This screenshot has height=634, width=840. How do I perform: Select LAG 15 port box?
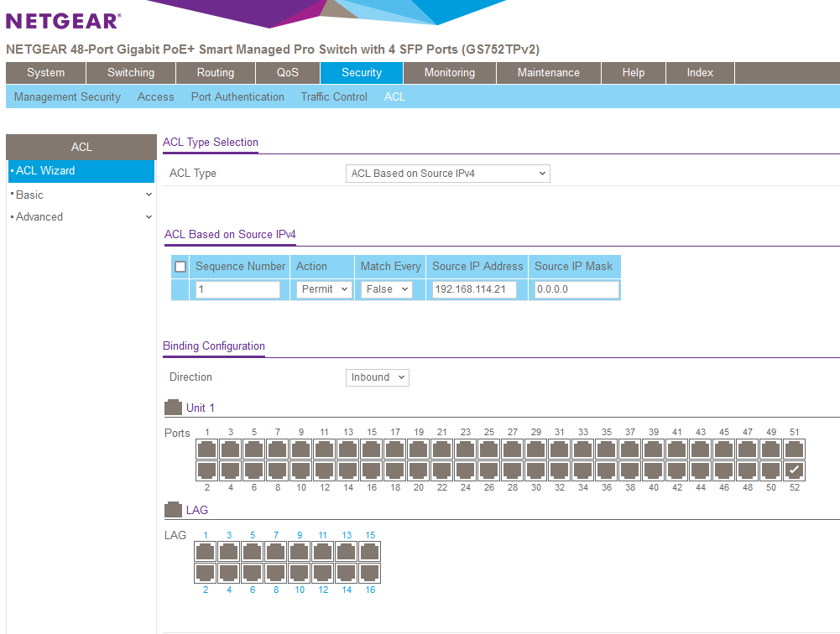[369, 552]
